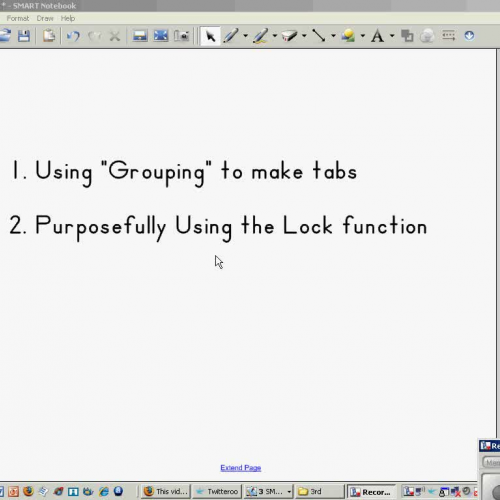Open the '3rd' folder taskbar button

tap(319, 491)
